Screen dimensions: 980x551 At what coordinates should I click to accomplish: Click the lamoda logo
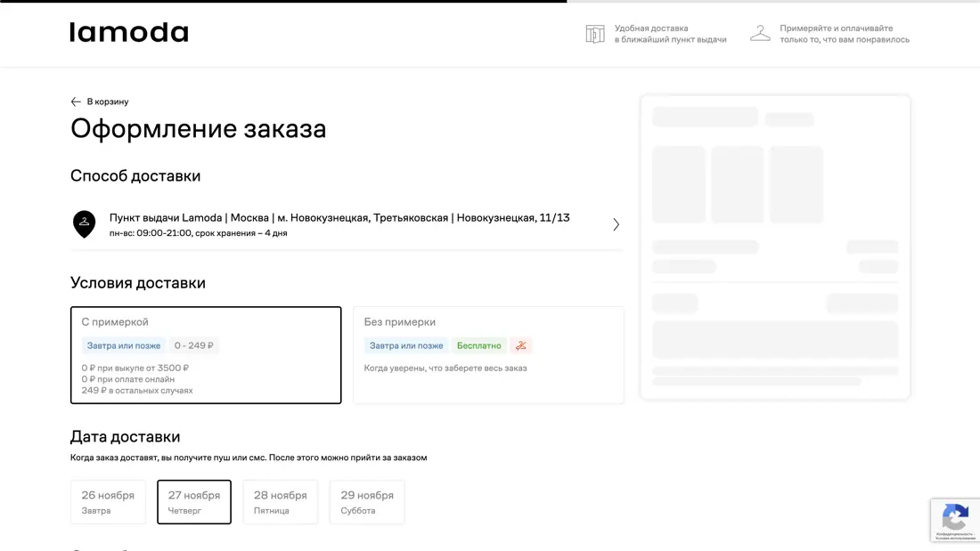[128, 33]
